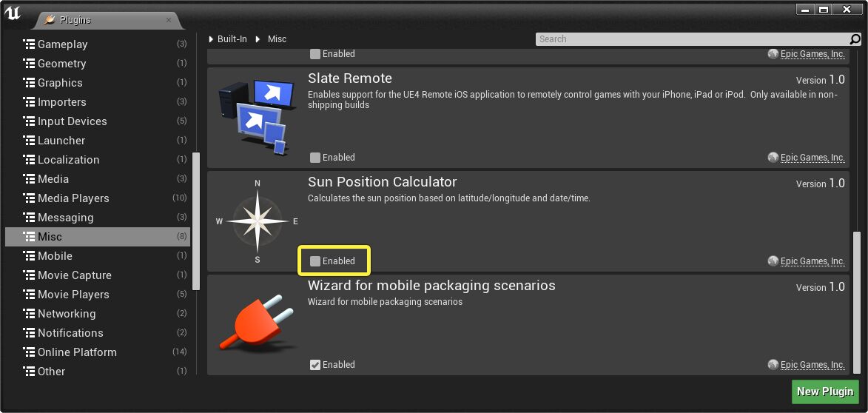
Task: Expand the Misc breadcrumb arrow
Action: pos(258,39)
